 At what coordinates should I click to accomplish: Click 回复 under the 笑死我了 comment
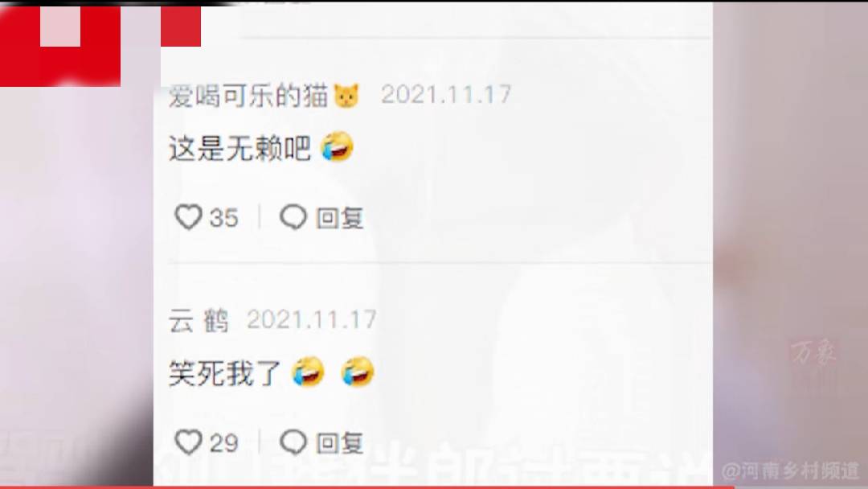[x=339, y=443]
